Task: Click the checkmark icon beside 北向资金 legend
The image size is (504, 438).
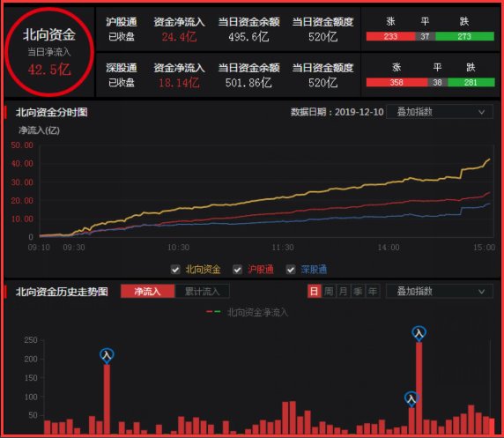Action: click(x=175, y=270)
